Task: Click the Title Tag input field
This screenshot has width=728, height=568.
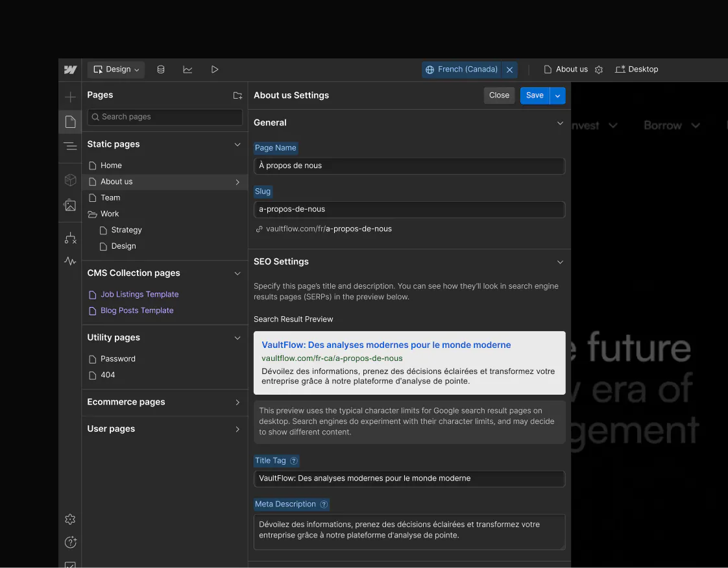Action: tap(409, 479)
